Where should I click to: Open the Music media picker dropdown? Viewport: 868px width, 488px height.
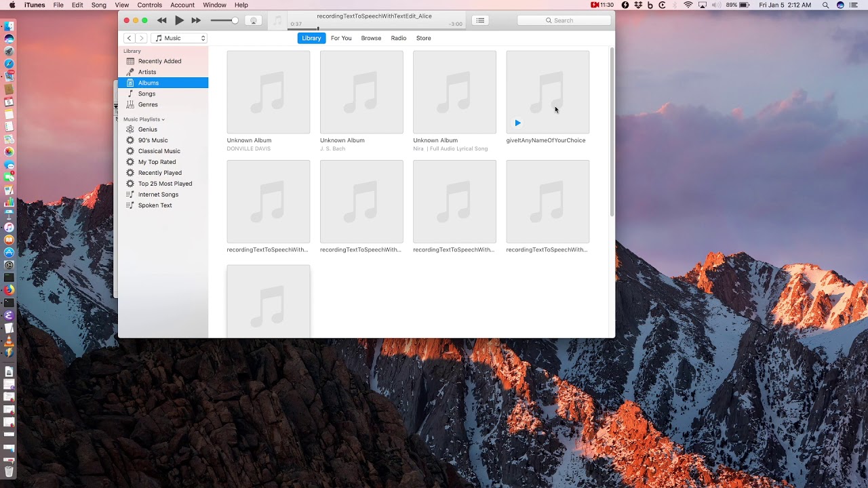178,38
